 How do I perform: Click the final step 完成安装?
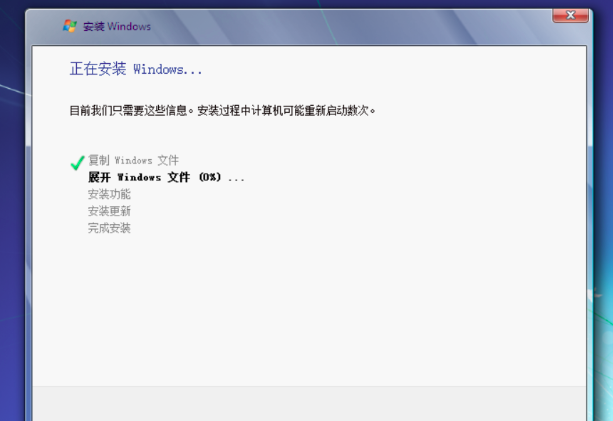click(109, 228)
